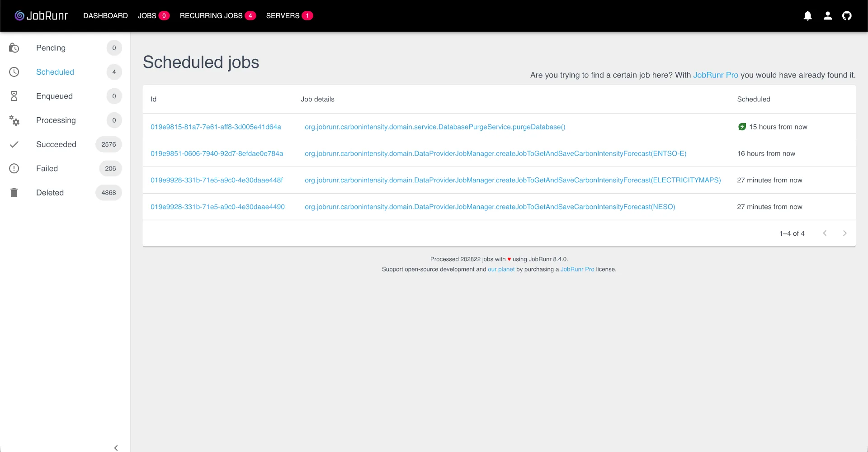Open the purgeDatabase() job details
Viewport: 868px width, 452px height.
435,127
